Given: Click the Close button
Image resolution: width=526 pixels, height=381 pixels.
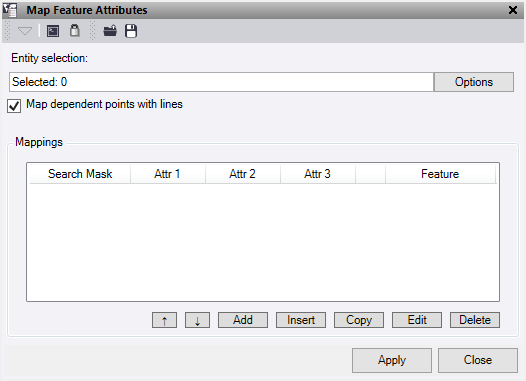Looking at the screenshot, I should [478, 360].
